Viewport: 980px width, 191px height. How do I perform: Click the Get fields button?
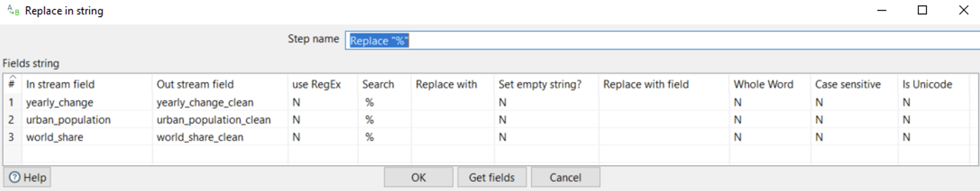[492, 177]
